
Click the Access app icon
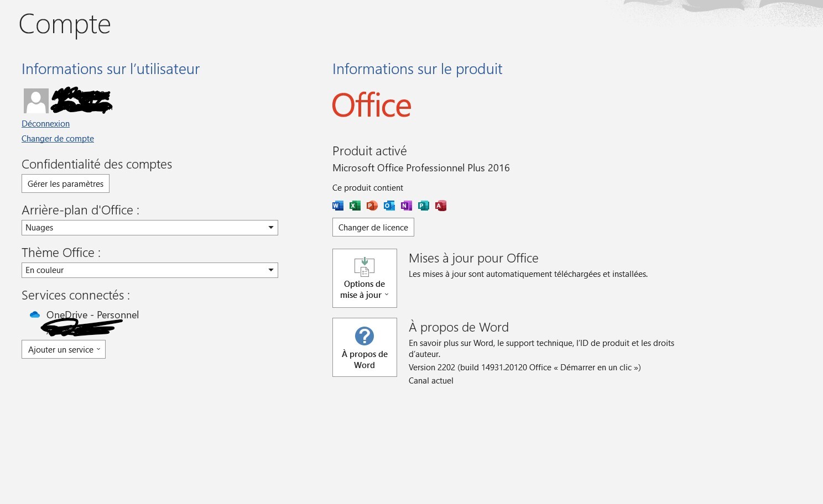(x=441, y=206)
